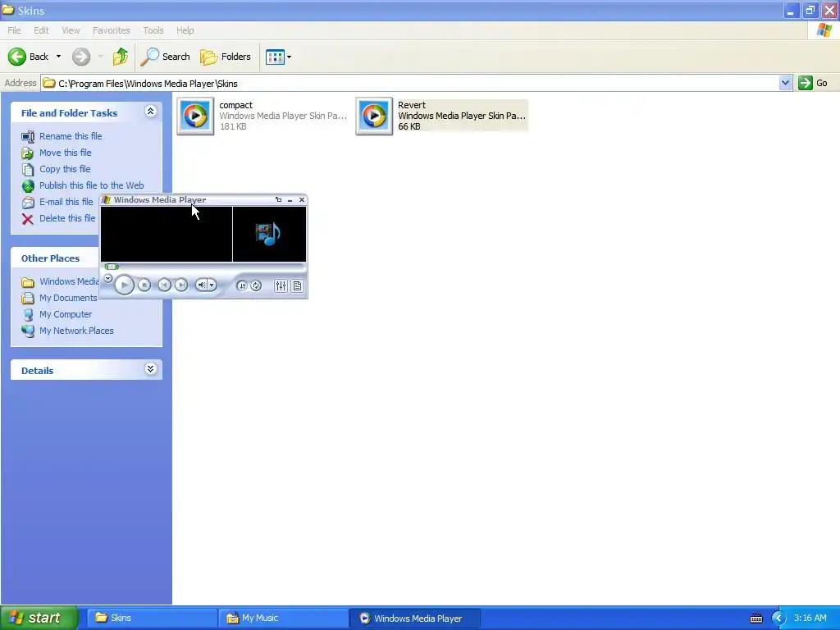
Task: Click Move this file link
Action: [x=66, y=153]
